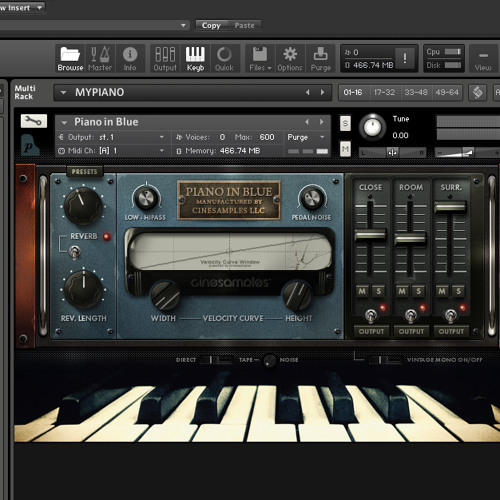Solo the CLOSE mic channel

378,291
